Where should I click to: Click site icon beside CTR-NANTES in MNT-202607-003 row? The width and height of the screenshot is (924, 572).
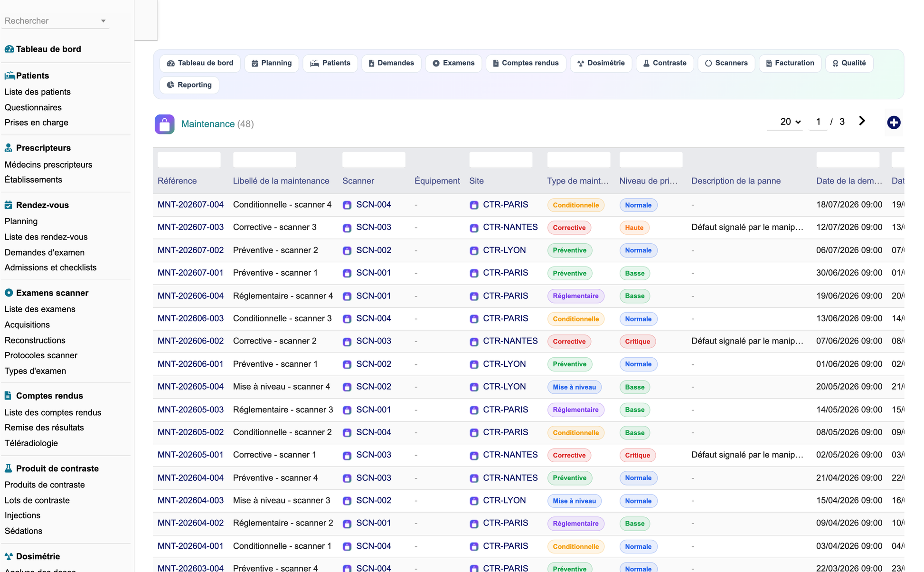click(x=474, y=228)
